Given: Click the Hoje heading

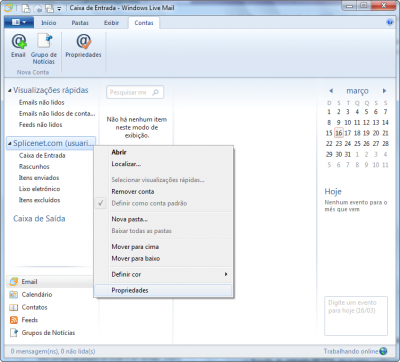Looking at the screenshot, I should click(333, 192).
